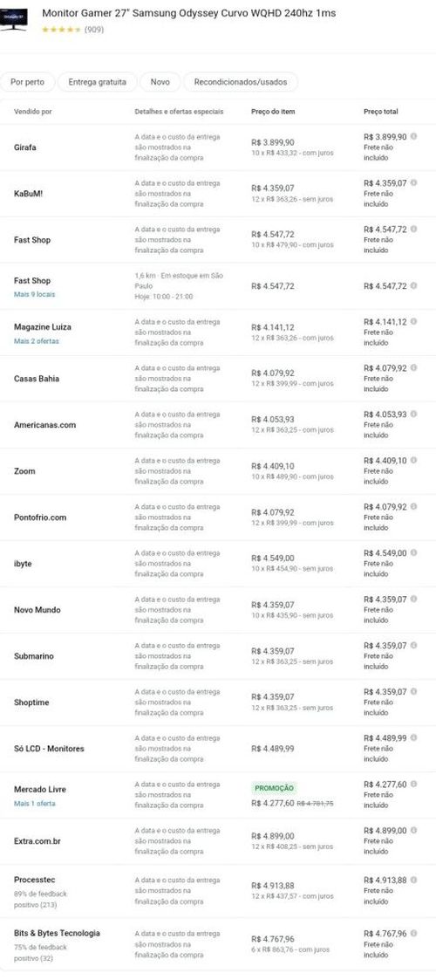
Task: Click the Samsung Odyssey monitor thumbnail
Action: click(14, 19)
